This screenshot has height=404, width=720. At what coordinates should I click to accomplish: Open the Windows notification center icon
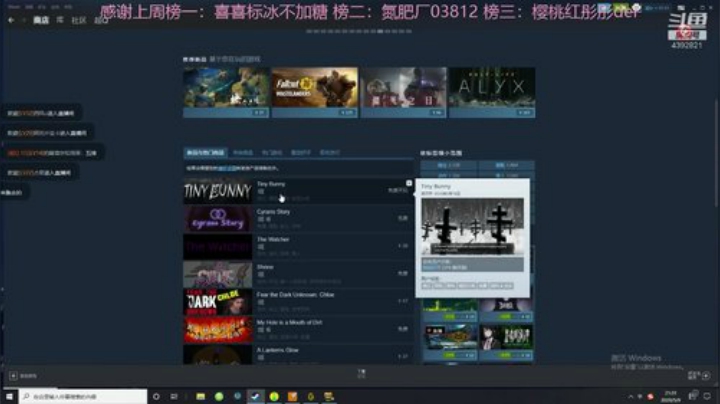(x=707, y=396)
